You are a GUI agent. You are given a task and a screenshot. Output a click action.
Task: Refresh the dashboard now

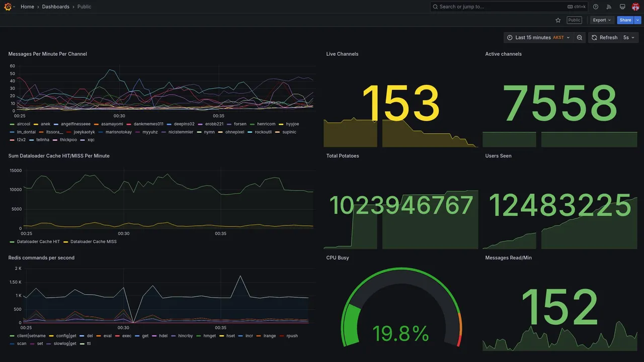click(604, 38)
